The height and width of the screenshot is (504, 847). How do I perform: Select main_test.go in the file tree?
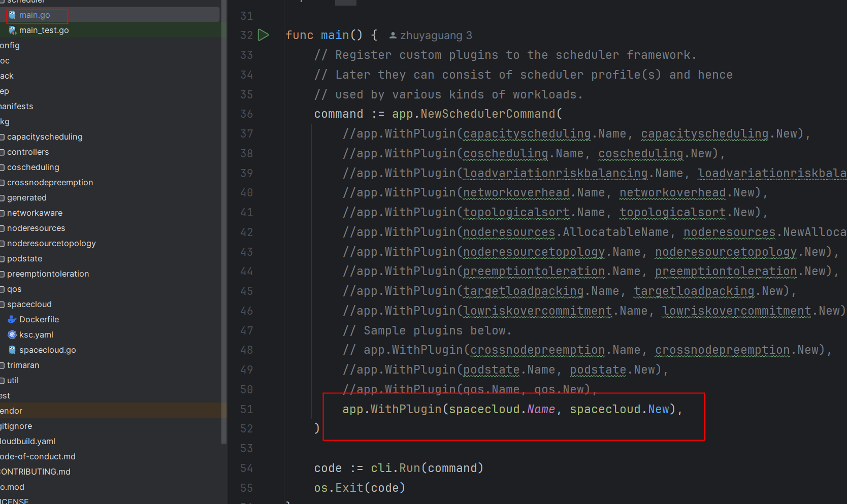point(44,30)
